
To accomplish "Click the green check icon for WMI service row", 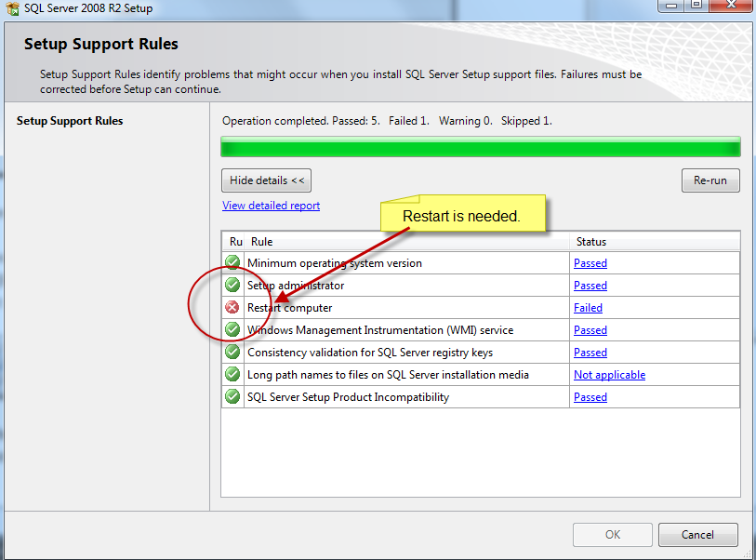I will point(232,329).
